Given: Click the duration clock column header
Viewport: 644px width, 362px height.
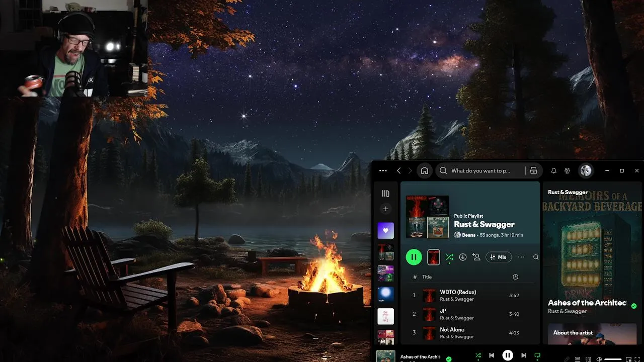Looking at the screenshot, I should [515, 277].
